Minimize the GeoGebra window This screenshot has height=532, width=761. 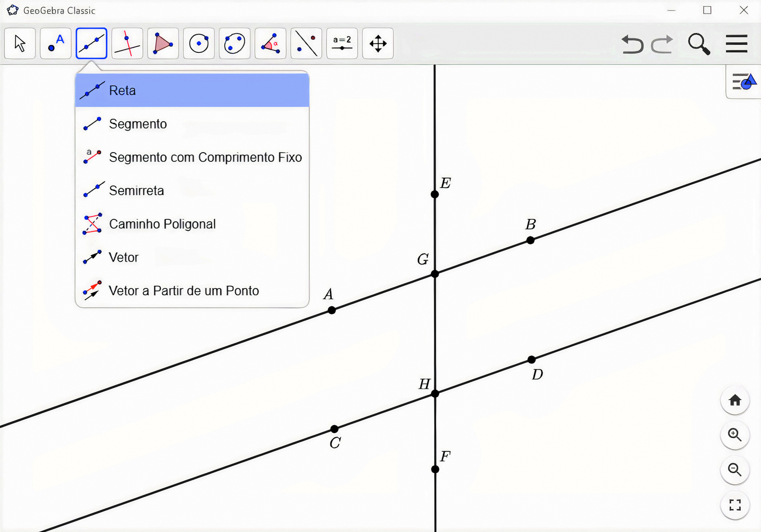click(x=671, y=10)
